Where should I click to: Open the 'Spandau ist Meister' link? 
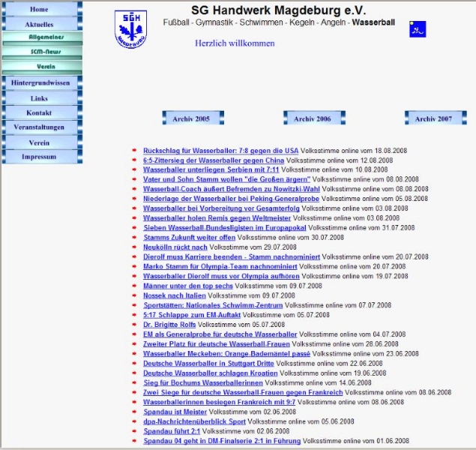pyautogui.click(x=175, y=412)
